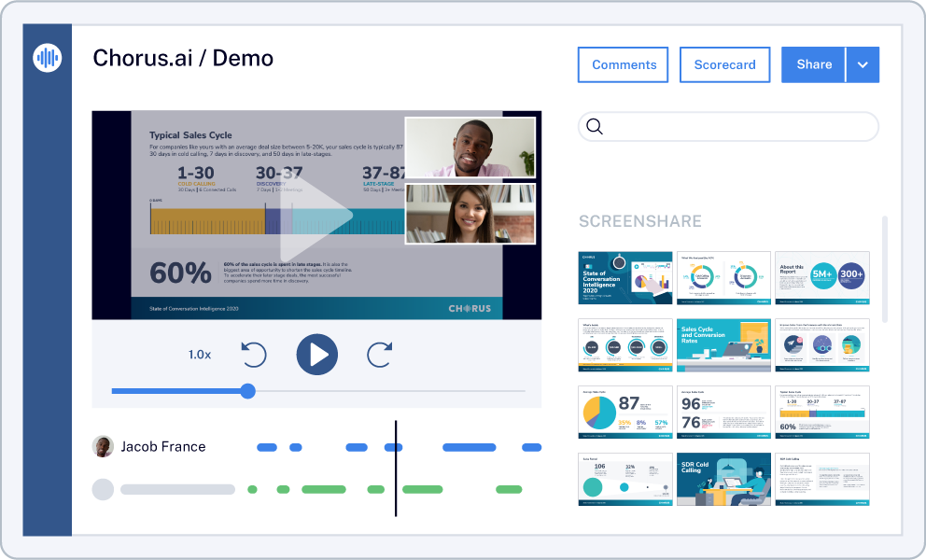This screenshot has width=926, height=560.
Task: Click inside the search input field
Action: click(728, 126)
